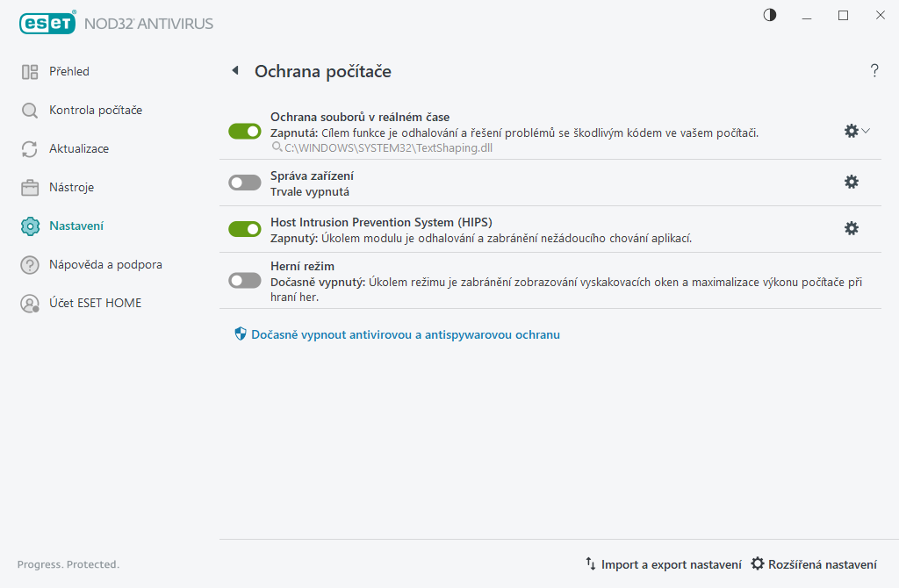Viewport: 899px width, 588px height.
Task: Go back using the arrow beside Ochrana počítače
Action: click(234, 71)
